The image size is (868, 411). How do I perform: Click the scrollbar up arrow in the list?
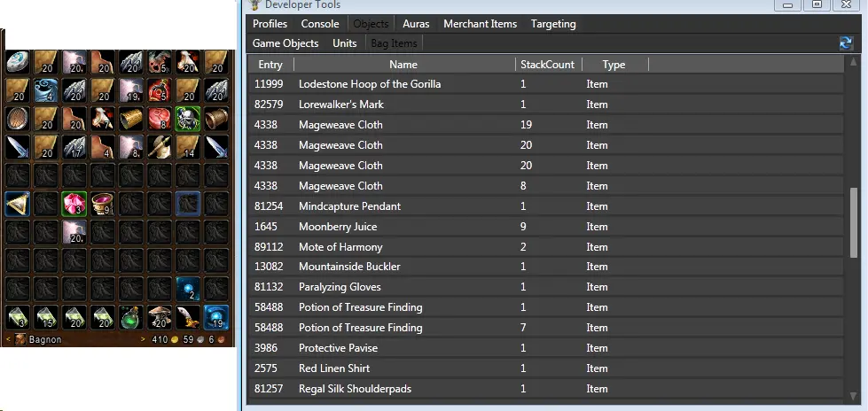pyautogui.click(x=853, y=63)
